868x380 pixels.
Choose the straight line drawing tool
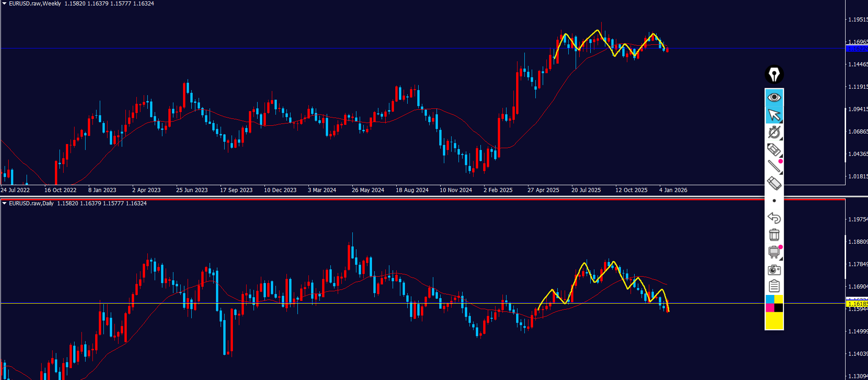coord(774,166)
